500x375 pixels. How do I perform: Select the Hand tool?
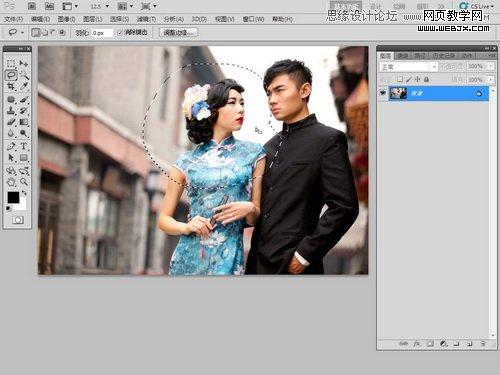pos(11,182)
